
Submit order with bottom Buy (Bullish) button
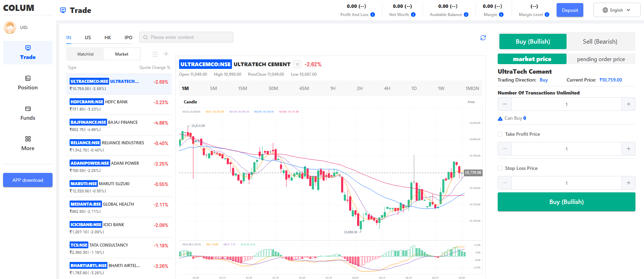[567, 202]
